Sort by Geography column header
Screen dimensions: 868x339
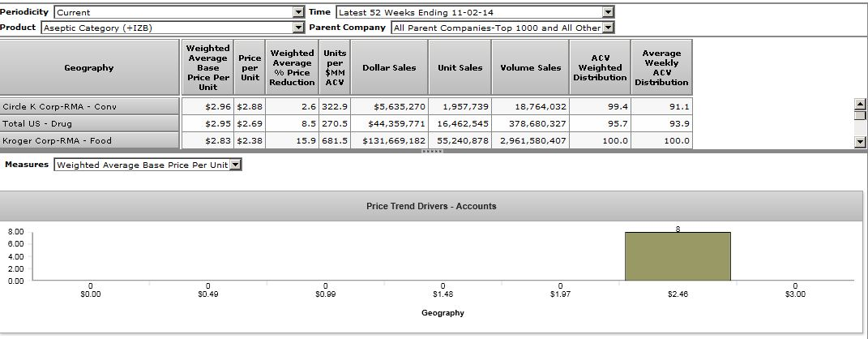tap(89, 68)
